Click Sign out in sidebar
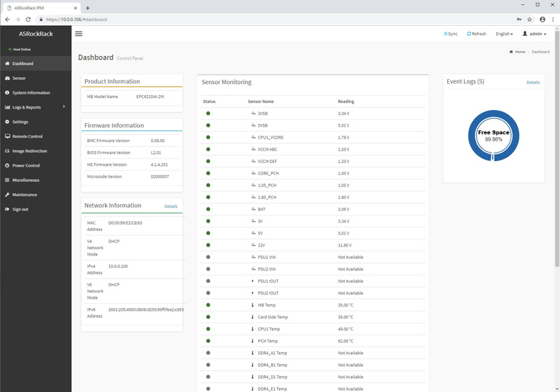The height and width of the screenshot is (392, 560). [x=20, y=209]
